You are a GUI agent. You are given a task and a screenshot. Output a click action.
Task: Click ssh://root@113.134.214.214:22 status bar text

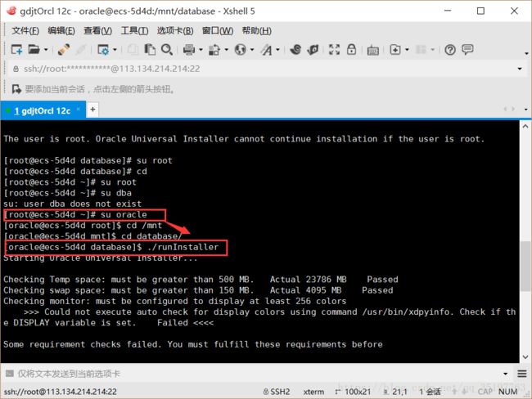(x=61, y=392)
